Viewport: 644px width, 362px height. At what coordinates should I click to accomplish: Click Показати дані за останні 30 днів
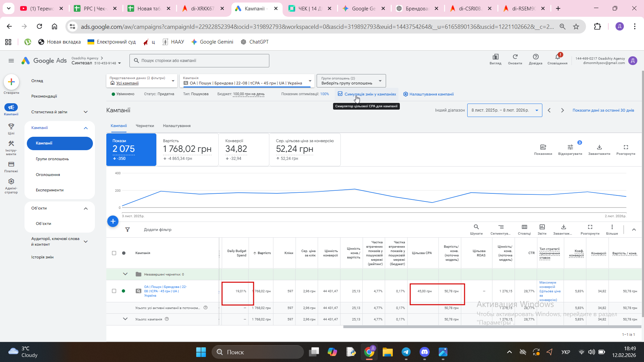point(603,110)
